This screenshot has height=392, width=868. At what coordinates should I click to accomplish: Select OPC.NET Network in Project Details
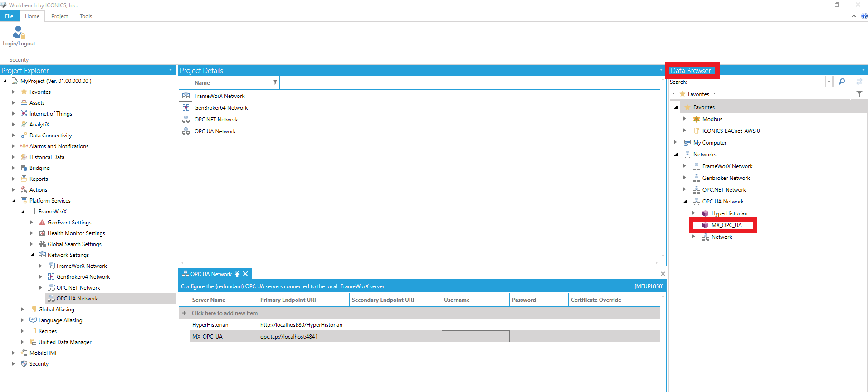(216, 120)
